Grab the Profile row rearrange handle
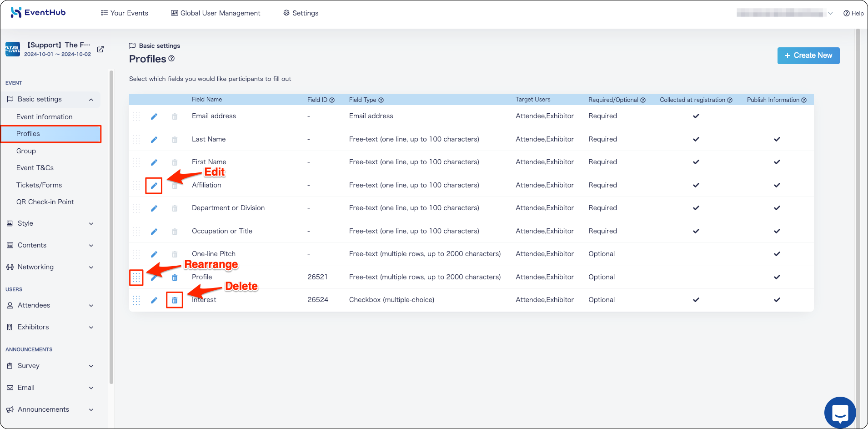This screenshot has width=868, height=429. [136, 278]
